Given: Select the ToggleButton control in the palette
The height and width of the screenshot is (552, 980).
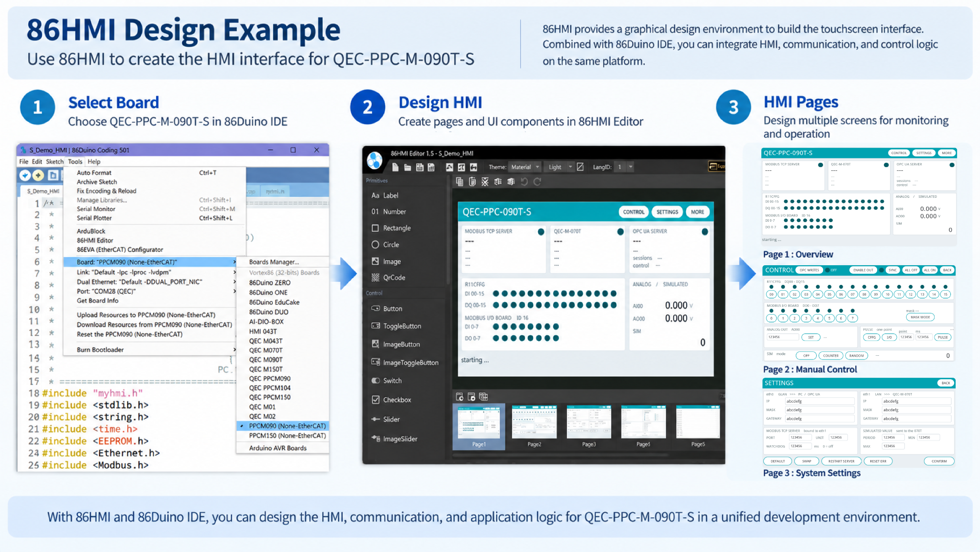Looking at the screenshot, I should (x=396, y=326).
